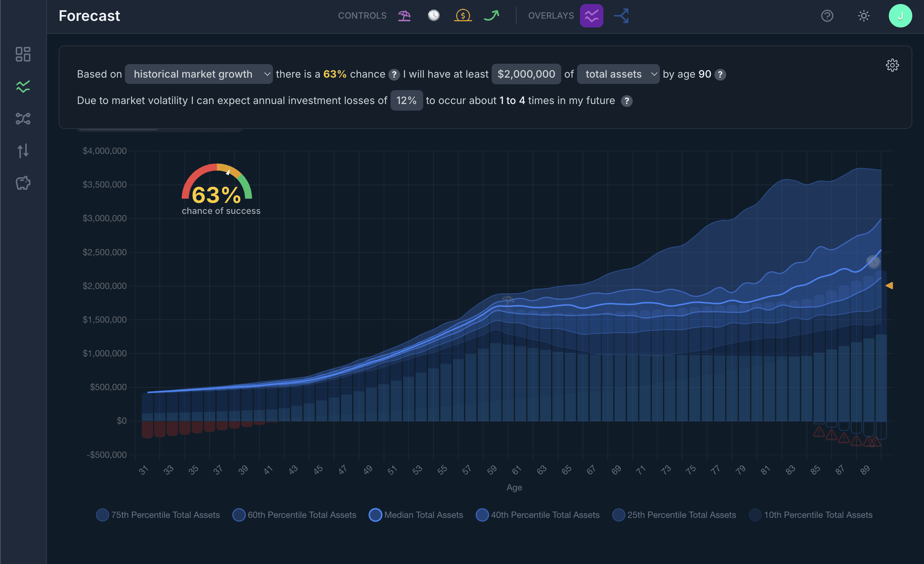Click help icon after times in my future
Viewport: 924px width, 564px height.
click(x=627, y=101)
